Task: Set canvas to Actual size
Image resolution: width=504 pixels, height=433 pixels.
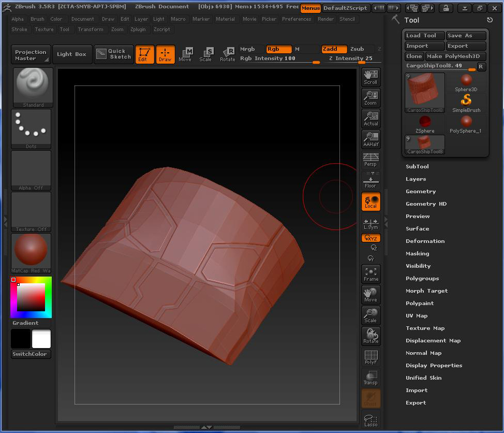Action: click(370, 119)
